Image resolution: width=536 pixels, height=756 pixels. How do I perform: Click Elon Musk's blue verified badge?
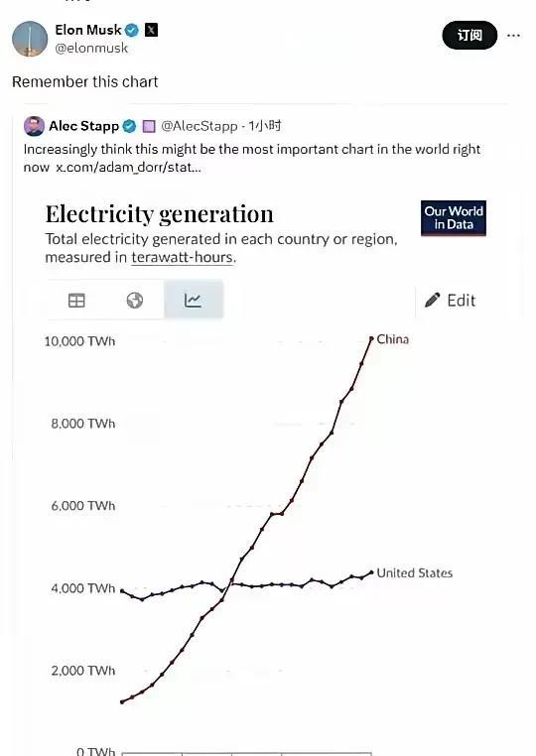point(132,30)
